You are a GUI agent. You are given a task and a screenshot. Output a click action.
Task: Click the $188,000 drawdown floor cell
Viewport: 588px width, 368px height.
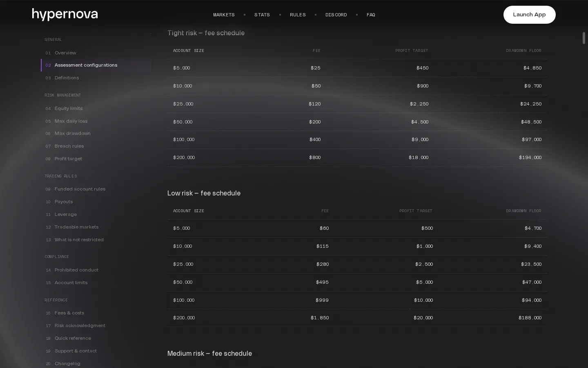[530, 318]
